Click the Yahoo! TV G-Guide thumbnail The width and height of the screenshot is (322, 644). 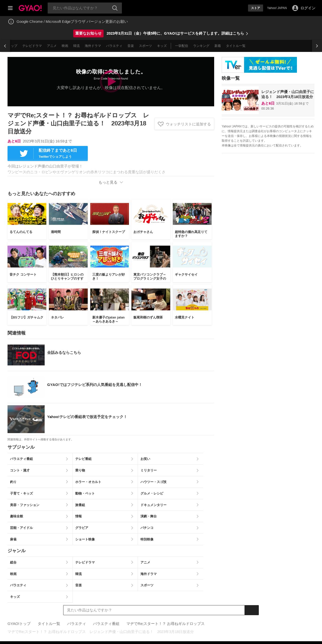(26, 419)
